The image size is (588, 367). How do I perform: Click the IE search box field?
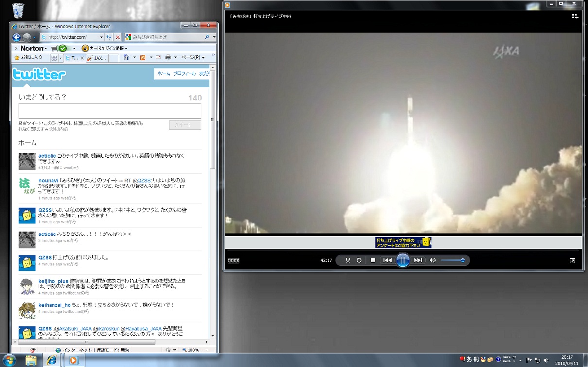point(167,37)
